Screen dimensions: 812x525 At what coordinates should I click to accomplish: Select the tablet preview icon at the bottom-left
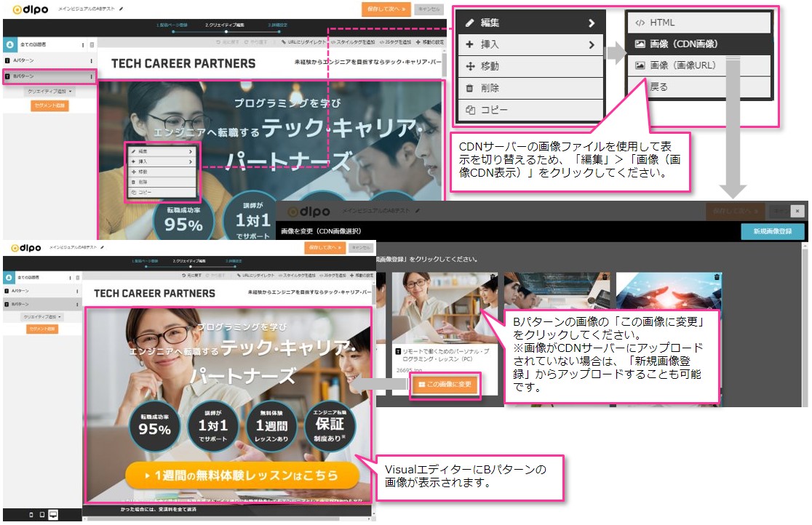41,515
